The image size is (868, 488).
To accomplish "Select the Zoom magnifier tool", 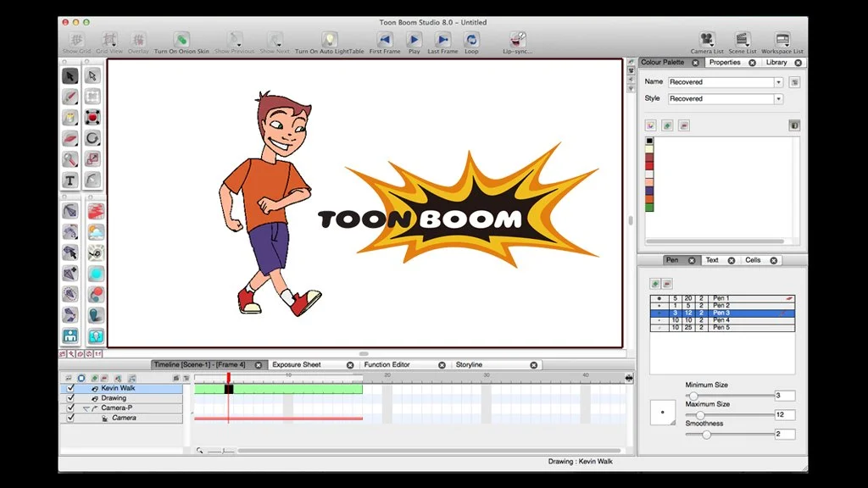I will [70, 159].
